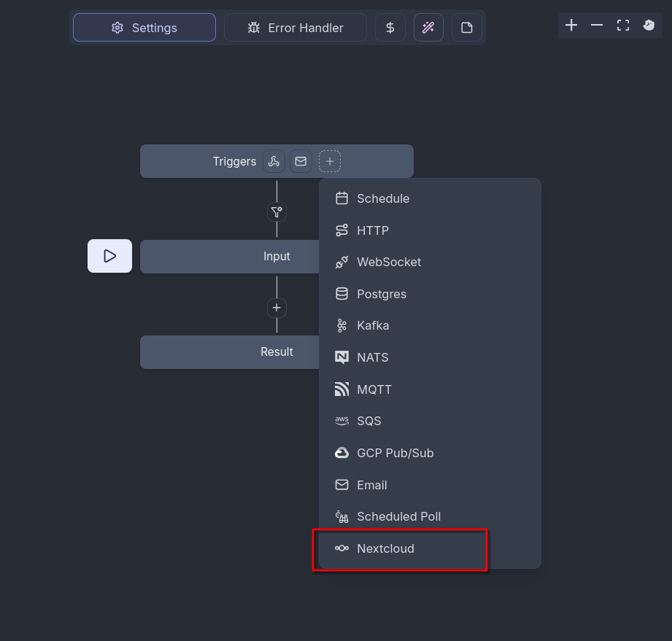This screenshot has width=672, height=641.
Task: Add a step between Input and Result
Action: [x=277, y=307]
